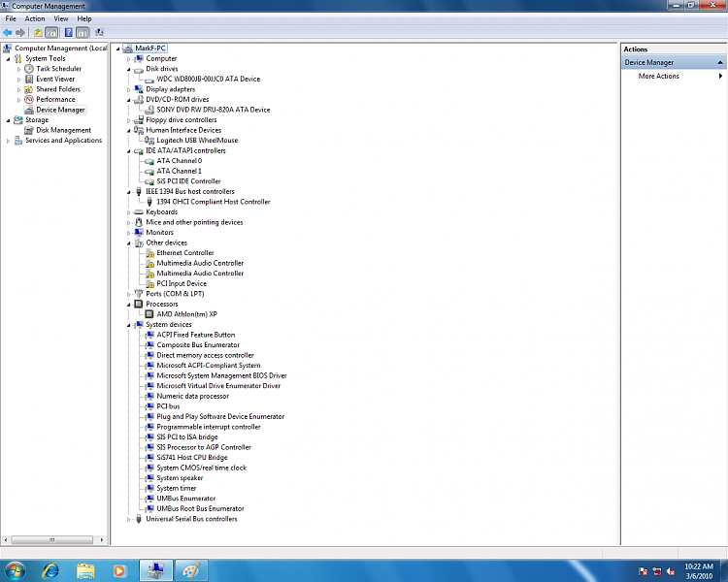
Task: Expand the Display adapters category
Action: 128,89
